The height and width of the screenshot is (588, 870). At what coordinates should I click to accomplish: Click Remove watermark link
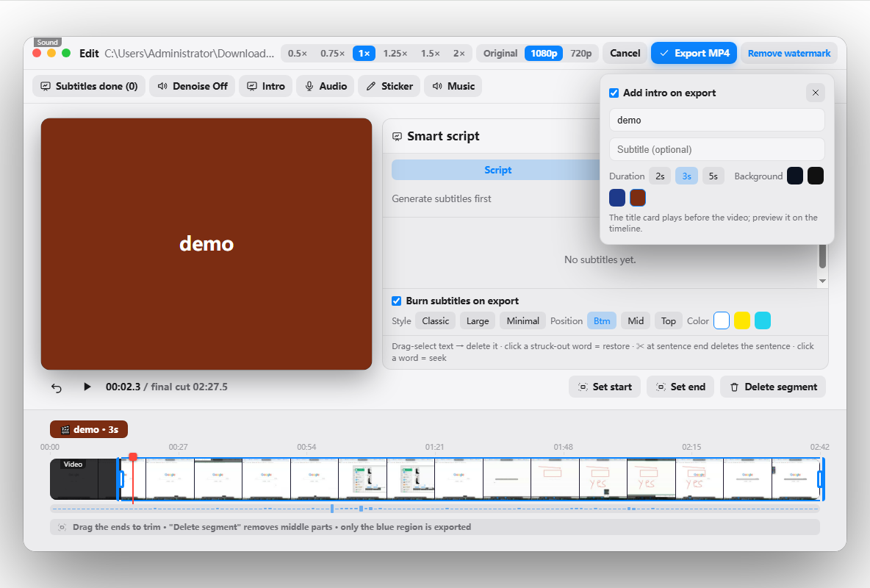(x=789, y=54)
